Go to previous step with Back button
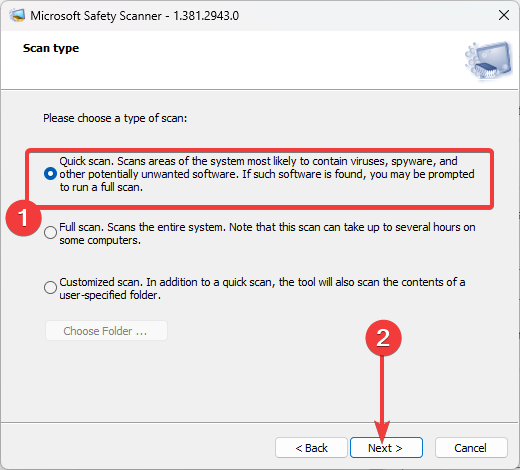This screenshot has width=520, height=470. click(311, 448)
